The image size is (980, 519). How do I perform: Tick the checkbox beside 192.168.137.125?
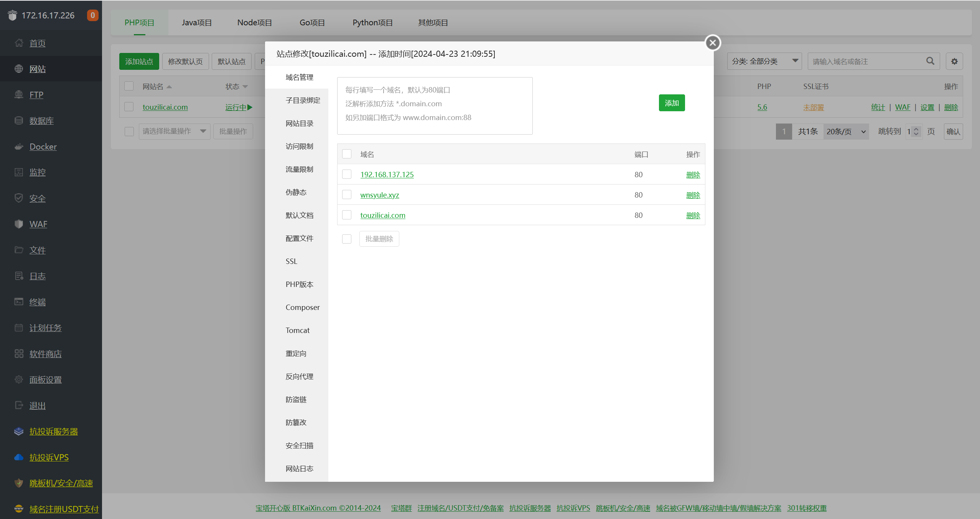pyautogui.click(x=347, y=175)
